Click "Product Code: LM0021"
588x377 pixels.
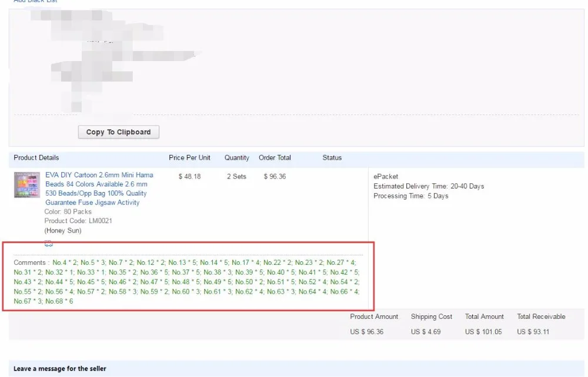pyautogui.click(x=78, y=221)
